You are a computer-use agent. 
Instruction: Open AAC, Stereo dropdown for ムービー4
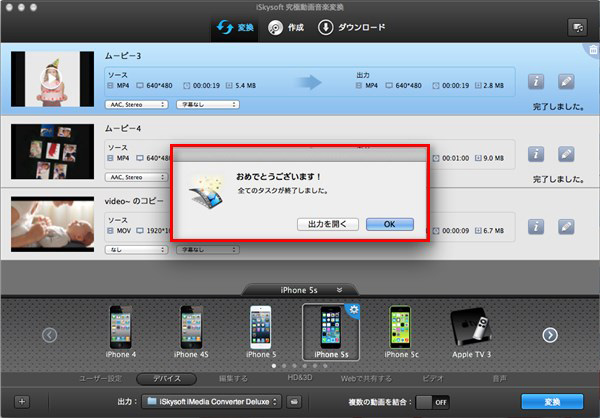137,177
